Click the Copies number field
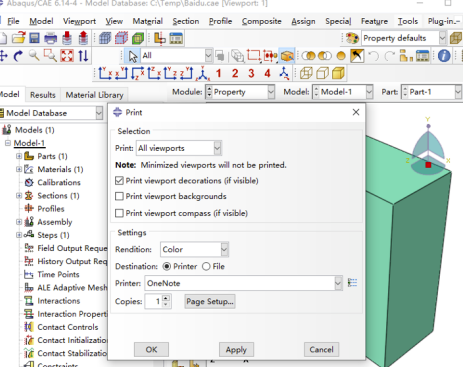The image size is (463, 367). click(x=154, y=301)
